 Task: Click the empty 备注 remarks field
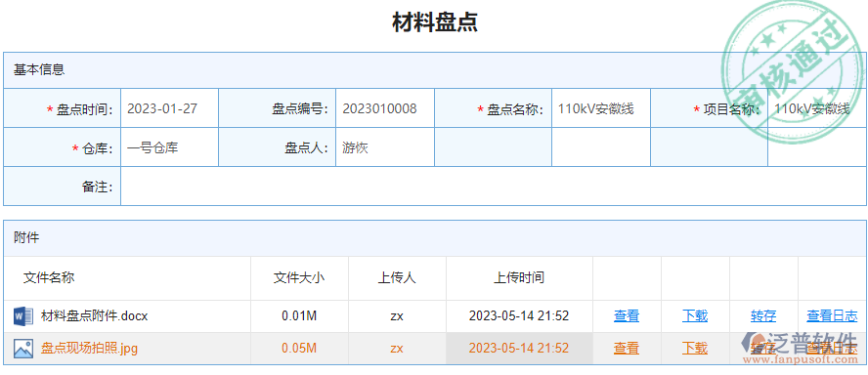tap(493, 187)
